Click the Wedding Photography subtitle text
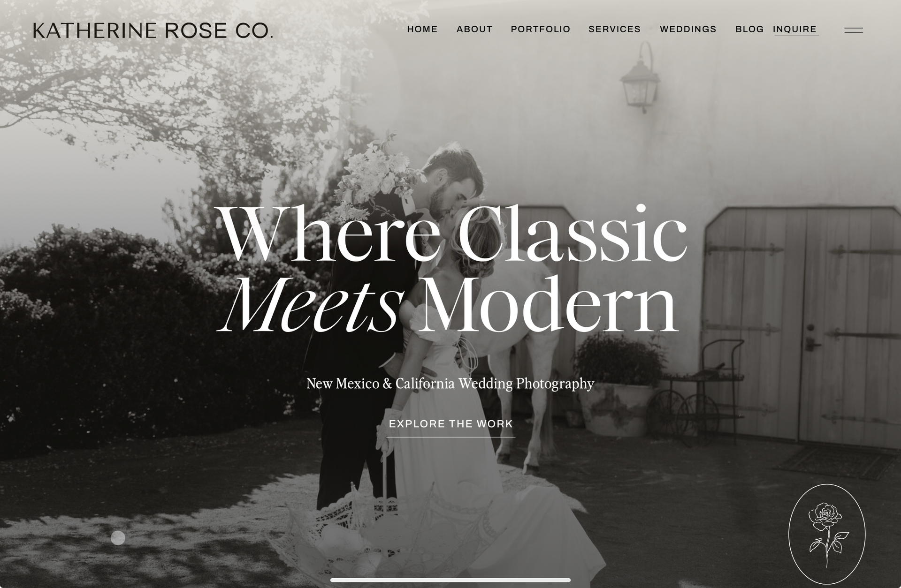 (450, 384)
